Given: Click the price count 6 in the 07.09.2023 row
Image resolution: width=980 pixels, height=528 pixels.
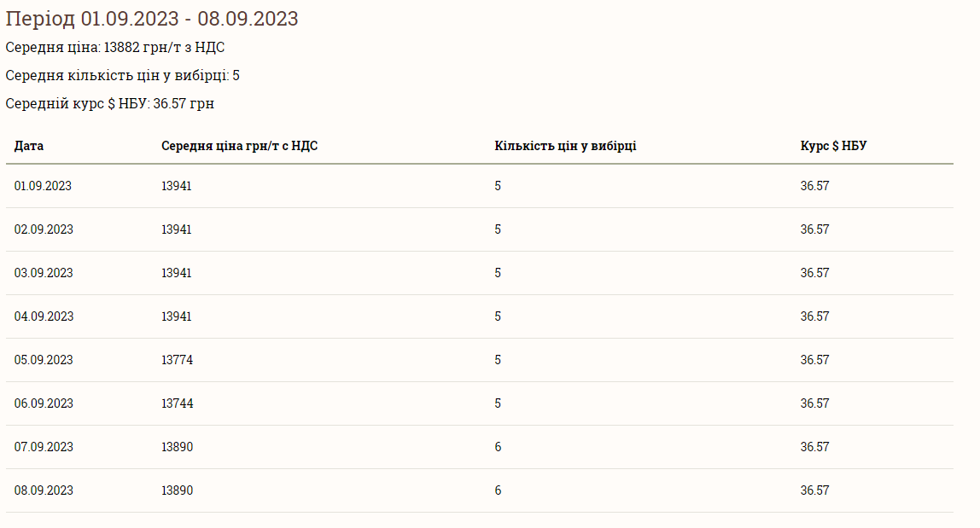Looking at the screenshot, I should pos(498,447).
